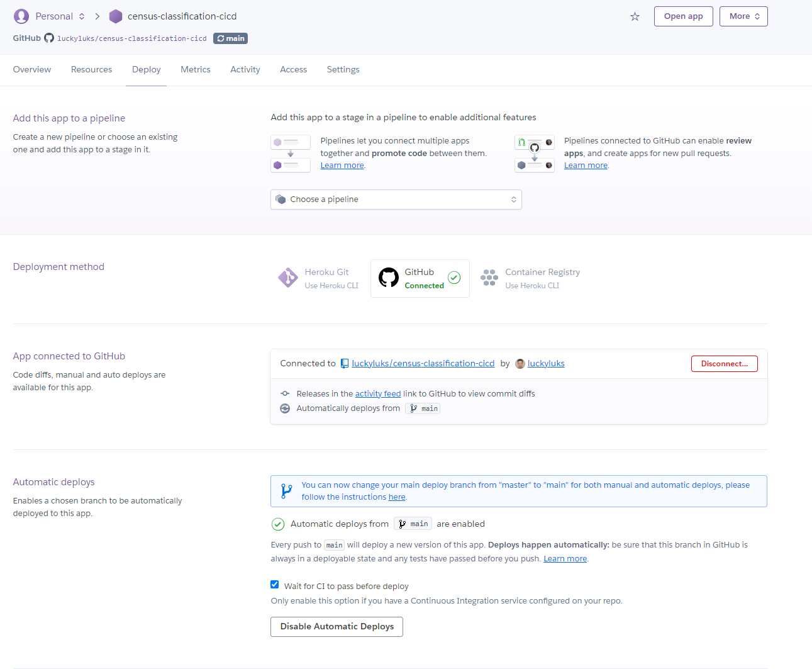The width and height of the screenshot is (812, 669).
Task: Click the purple hexagon app icon
Action: [116, 16]
